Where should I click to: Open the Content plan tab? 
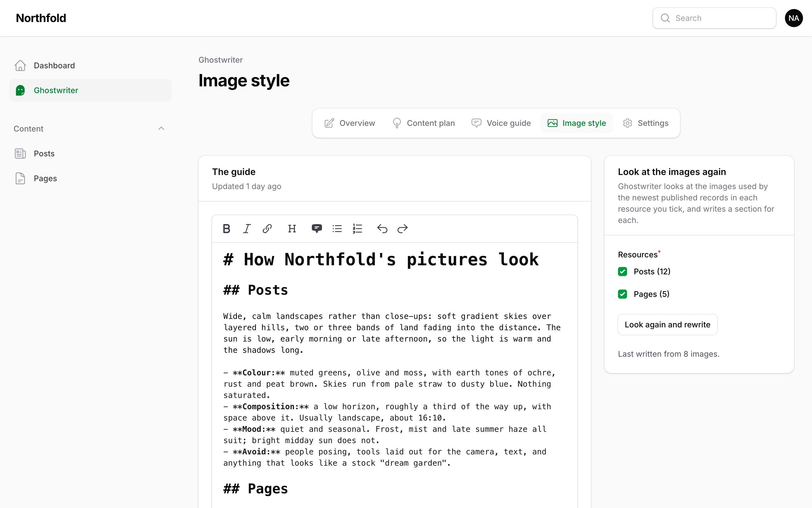click(423, 123)
